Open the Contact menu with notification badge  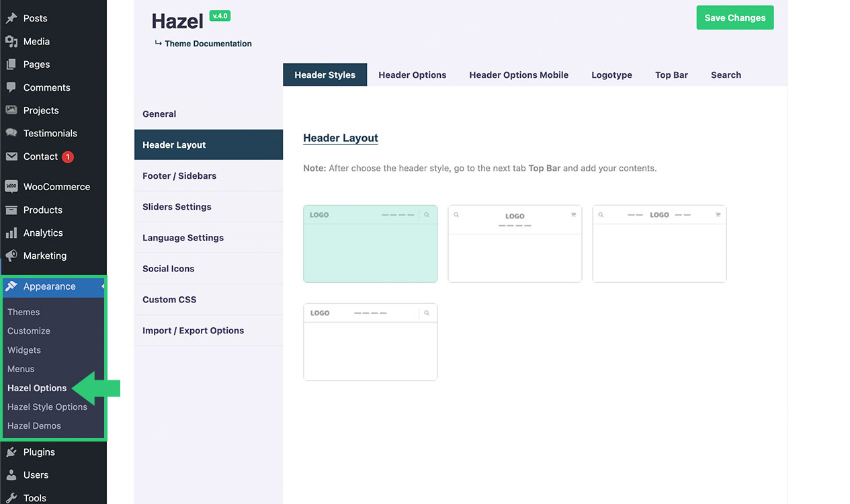(40, 157)
